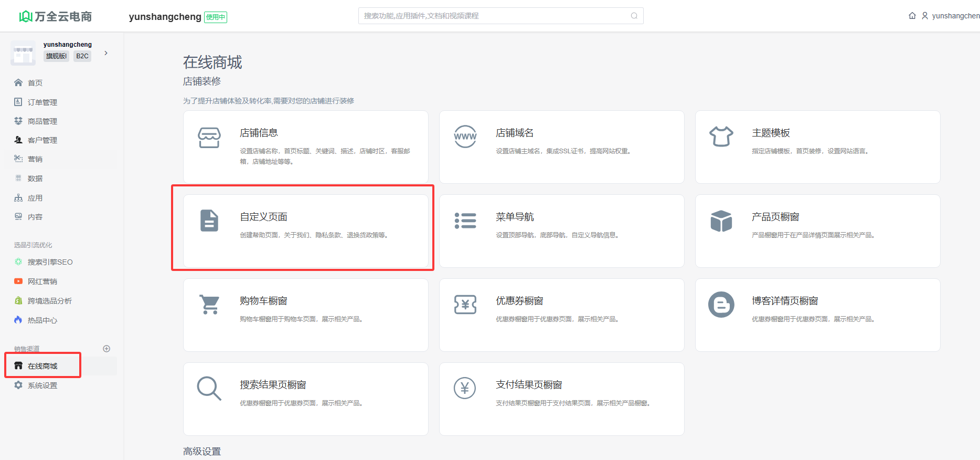Click the 产品页橱窗 box icon
980x460 pixels.
[721, 221]
